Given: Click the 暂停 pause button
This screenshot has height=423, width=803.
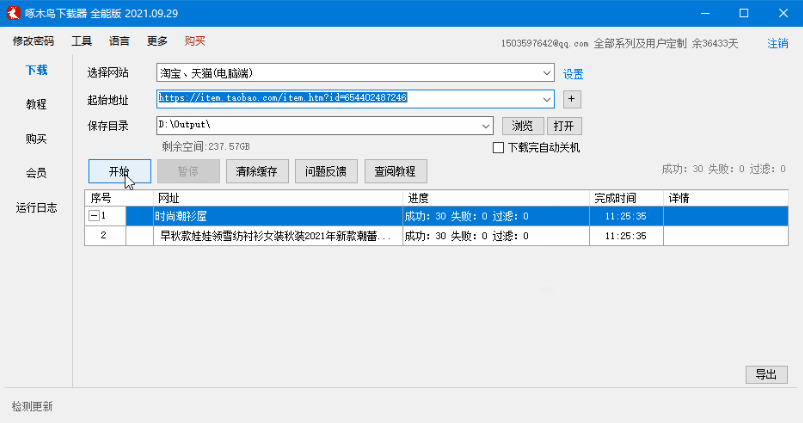Looking at the screenshot, I should tap(188, 171).
